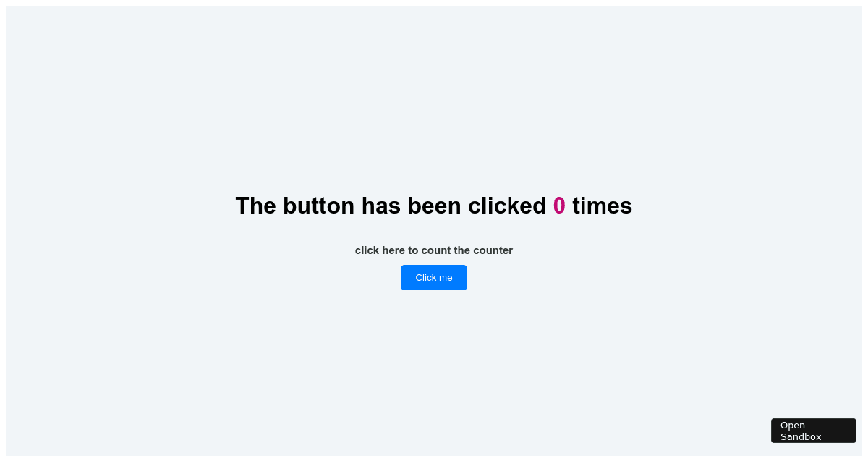This screenshot has height=456, width=868.
Task: Click the word "count" in the subtitle
Action: 436,250
